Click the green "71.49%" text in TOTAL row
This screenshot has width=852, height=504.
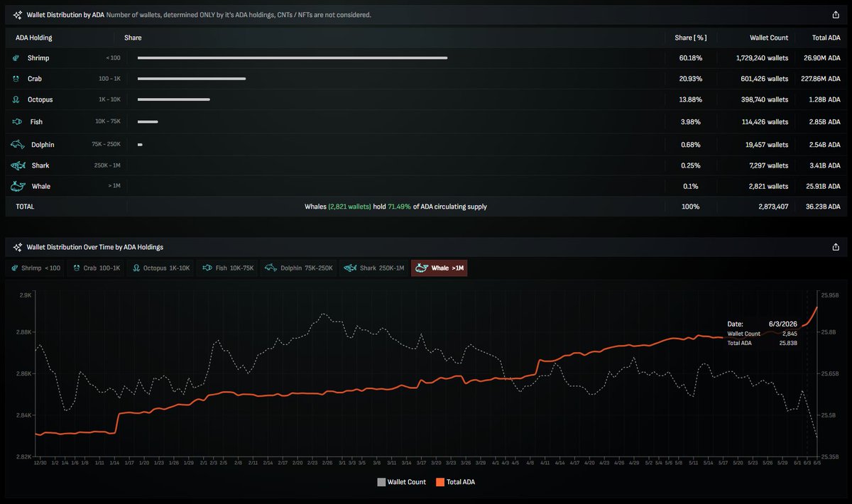pos(400,207)
